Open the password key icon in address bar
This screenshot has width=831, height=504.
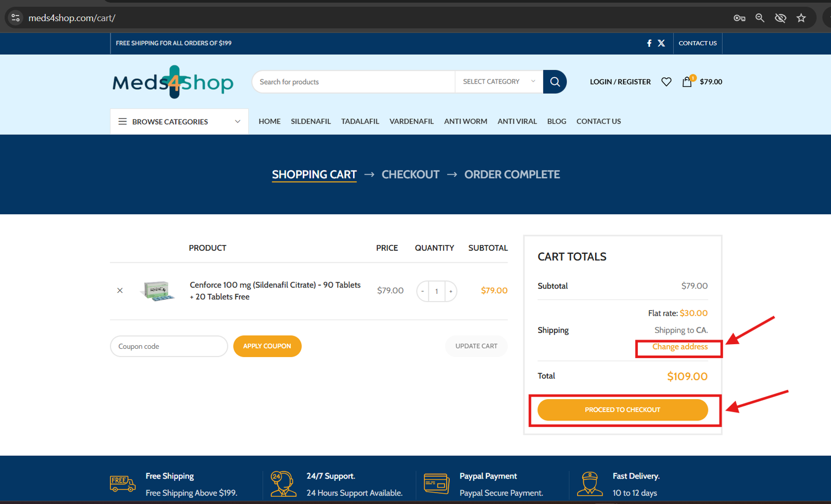click(x=739, y=18)
